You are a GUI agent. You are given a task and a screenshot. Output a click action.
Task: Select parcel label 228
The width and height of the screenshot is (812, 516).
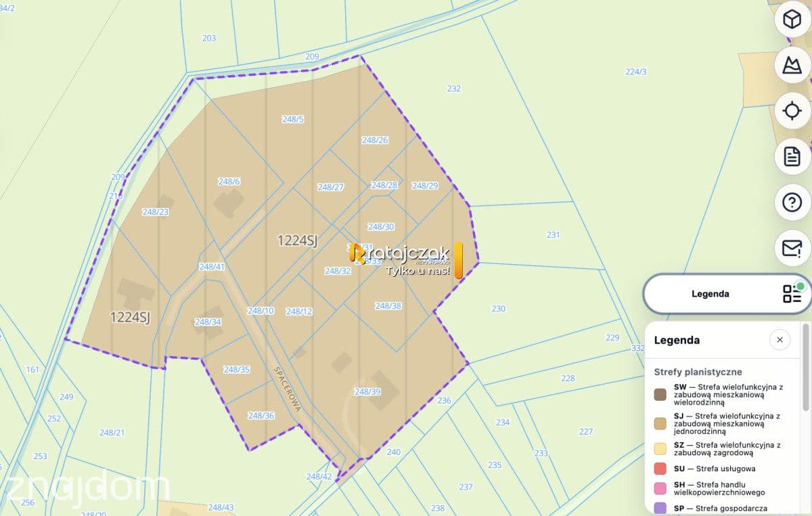pos(568,379)
